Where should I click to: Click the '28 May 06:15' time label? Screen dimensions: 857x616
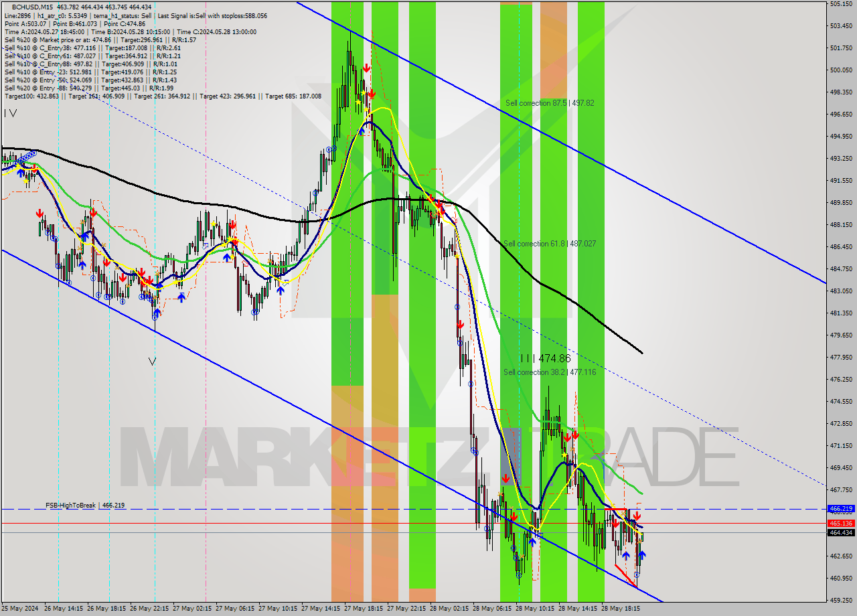click(492, 609)
